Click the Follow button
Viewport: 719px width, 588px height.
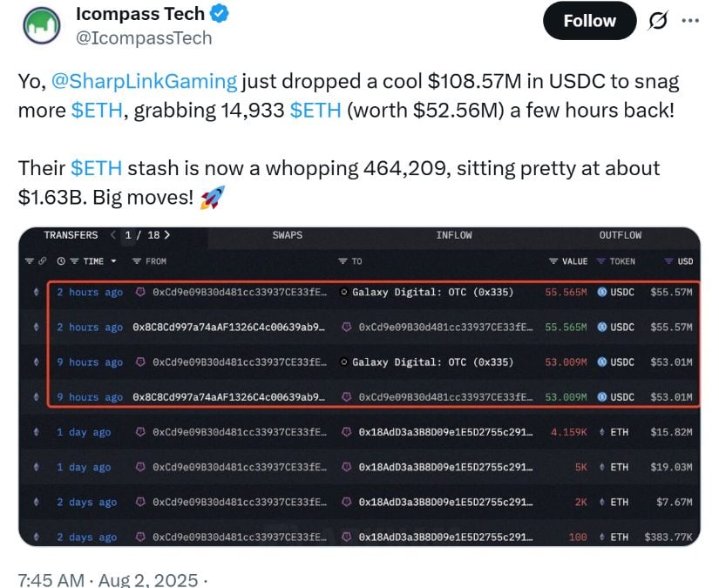(590, 21)
